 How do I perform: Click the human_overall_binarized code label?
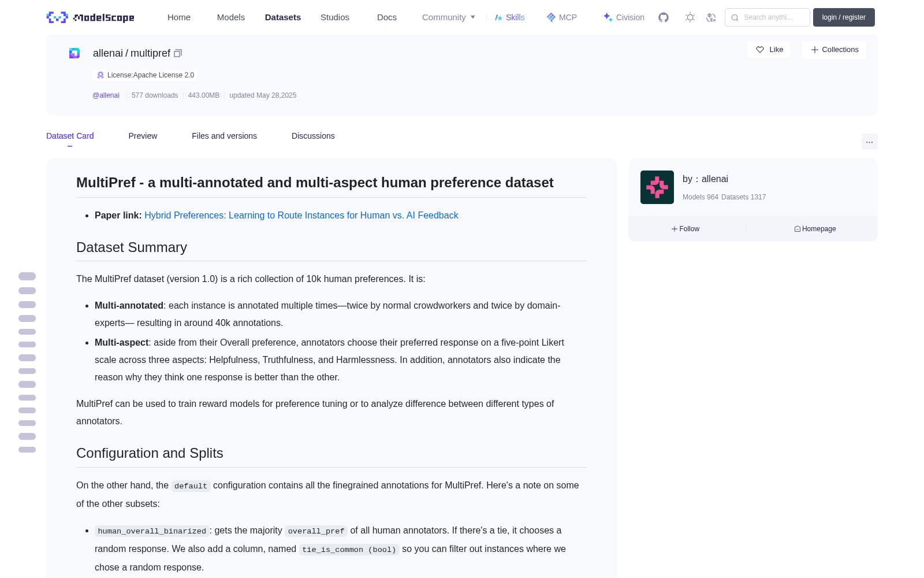pyautogui.click(x=152, y=531)
